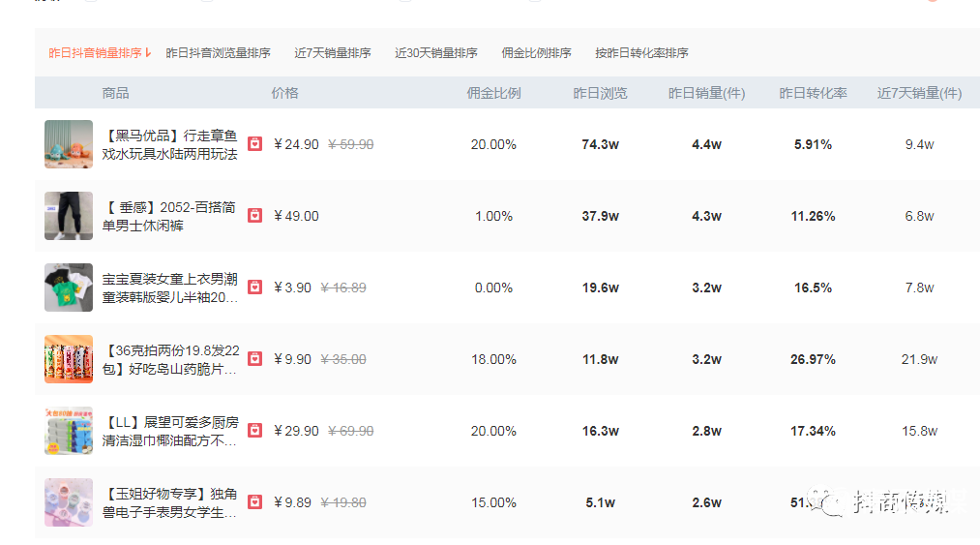This screenshot has height=545, width=980.
Task: Sort by 近30天销量排序
Action: pyautogui.click(x=436, y=53)
